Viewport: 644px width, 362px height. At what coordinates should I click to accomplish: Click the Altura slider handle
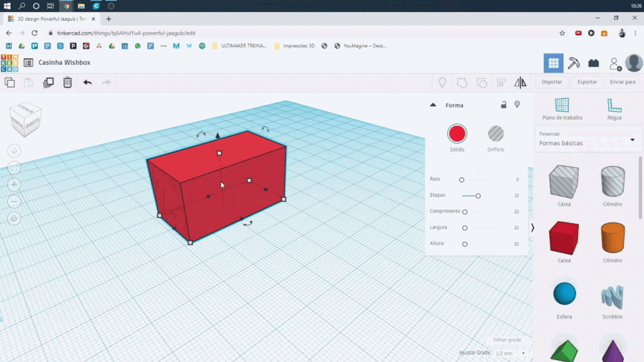coord(465,244)
